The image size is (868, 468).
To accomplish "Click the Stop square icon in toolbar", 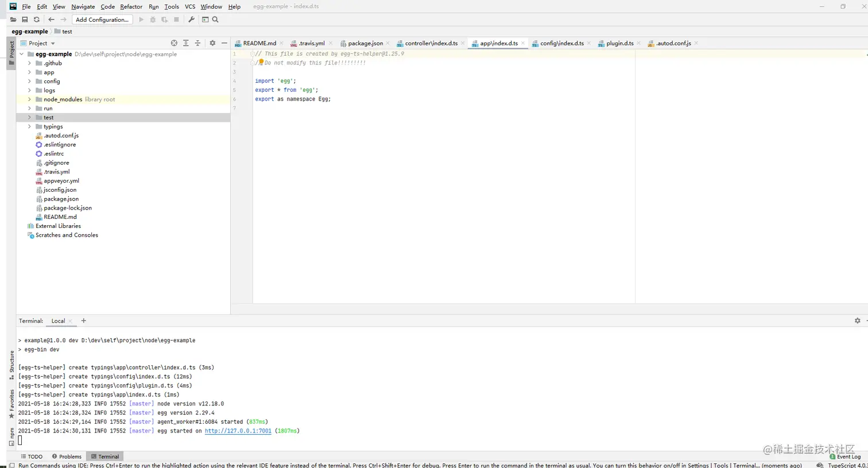I will (x=176, y=20).
